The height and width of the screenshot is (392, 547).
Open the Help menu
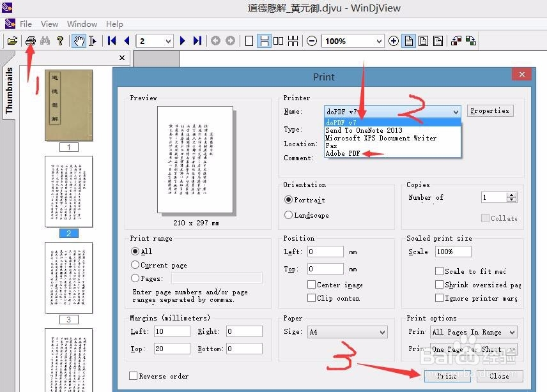click(x=114, y=24)
